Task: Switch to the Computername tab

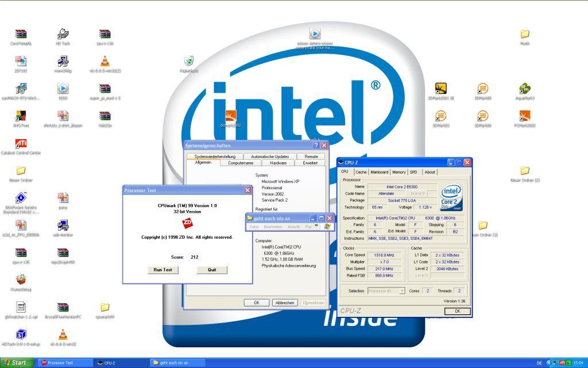Action: click(241, 163)
